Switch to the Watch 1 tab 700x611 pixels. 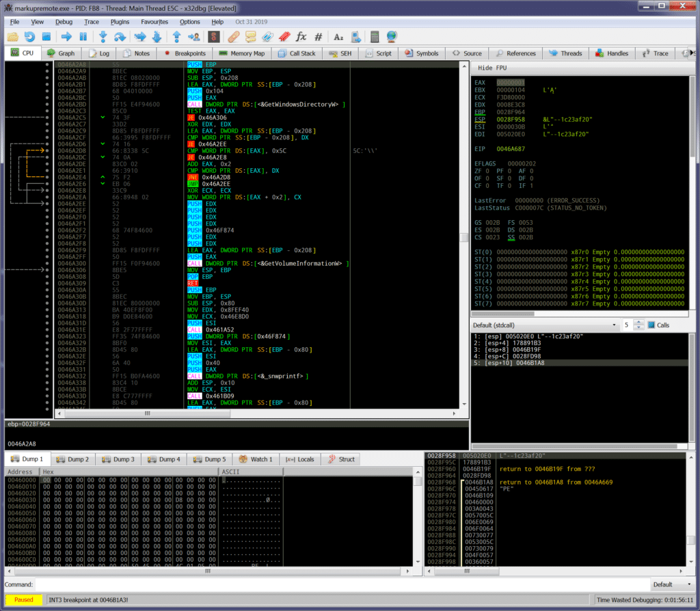(x=256, y=459)
